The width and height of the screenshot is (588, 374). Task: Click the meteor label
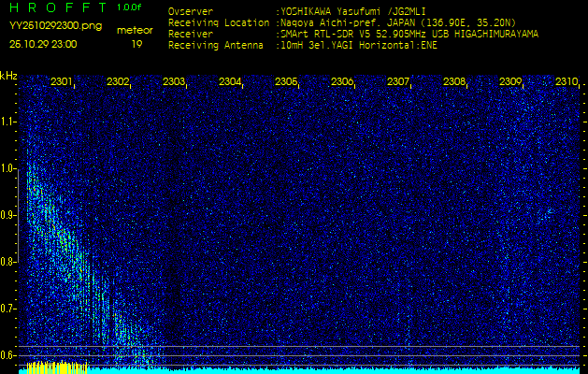coord(135,31)
